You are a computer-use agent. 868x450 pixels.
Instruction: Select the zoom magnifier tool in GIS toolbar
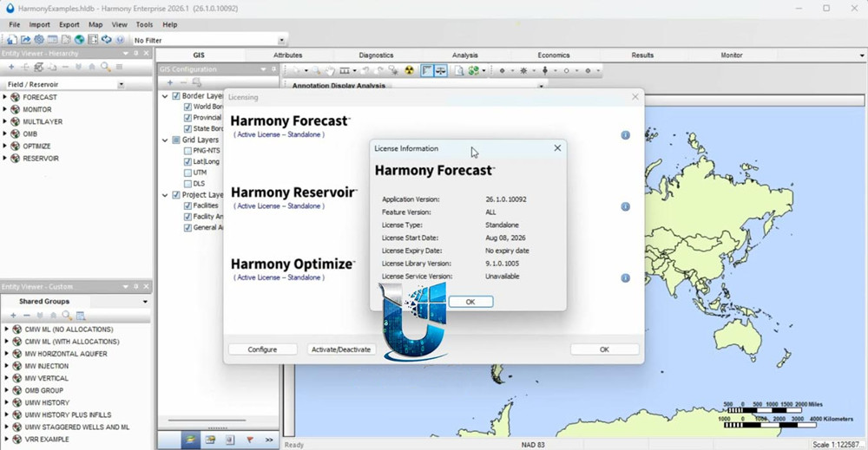(316, 70)
